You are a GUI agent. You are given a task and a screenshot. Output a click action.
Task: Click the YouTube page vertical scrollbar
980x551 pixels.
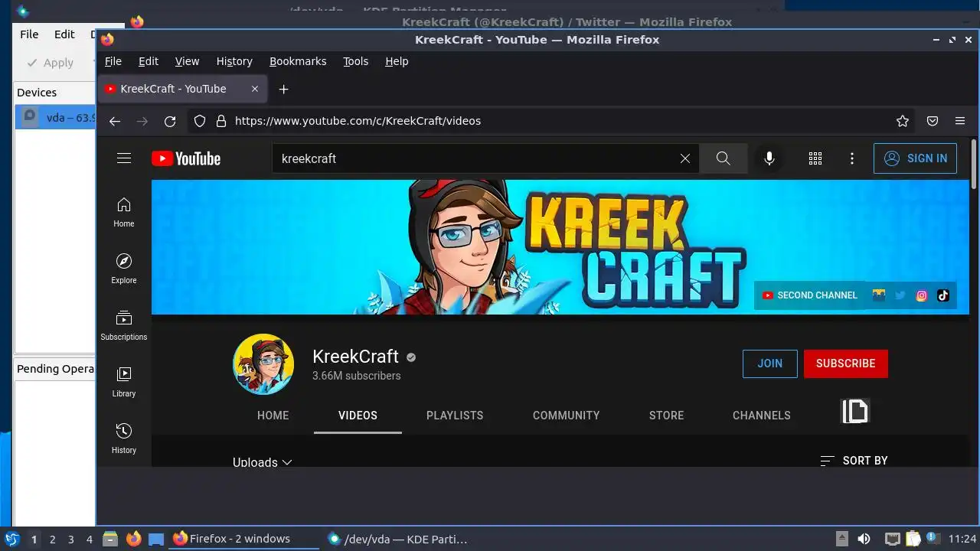click(x=974, y=163)
